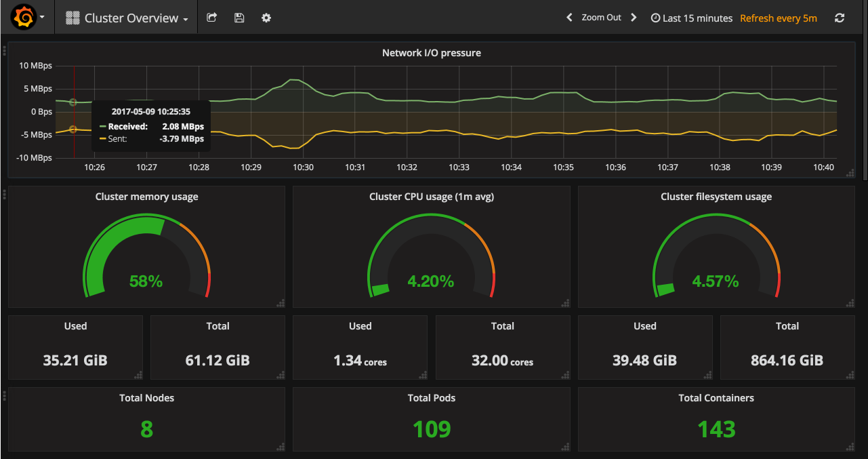Click resize grip of the 32.00 cores panel
This screenshot has height=459, width=868.
[x=566, y=374]
